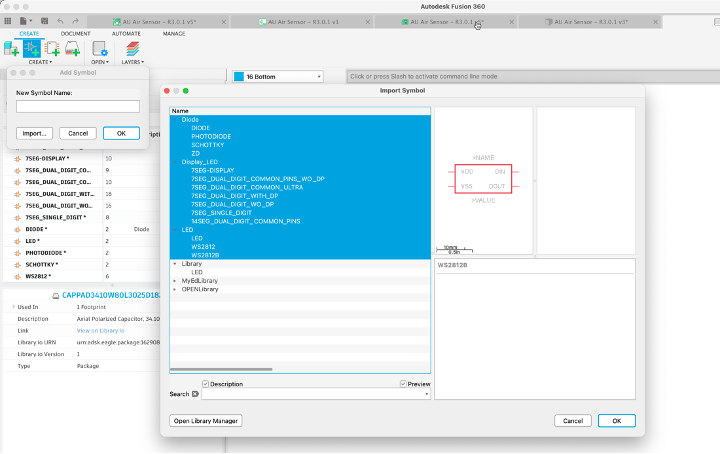Clear the search field in Import Symbol
This screenshot has width=720, height=454.
[195, 394]
